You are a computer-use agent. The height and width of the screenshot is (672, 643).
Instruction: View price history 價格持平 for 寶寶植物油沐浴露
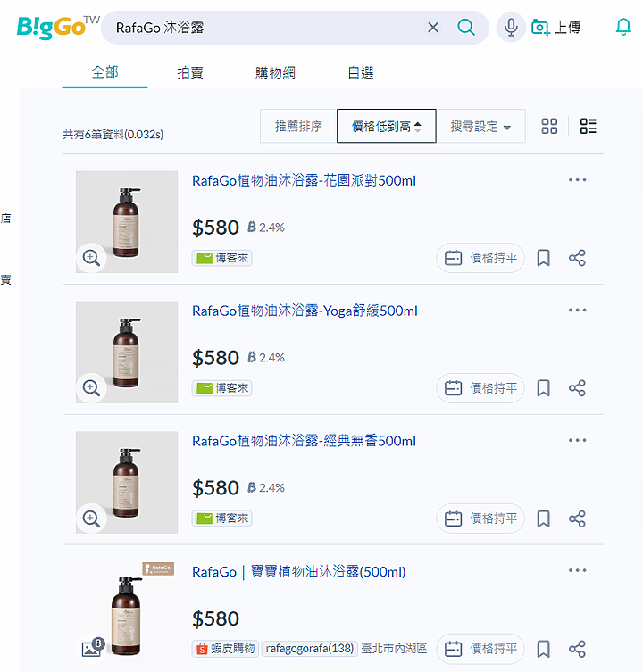[480, 649]
